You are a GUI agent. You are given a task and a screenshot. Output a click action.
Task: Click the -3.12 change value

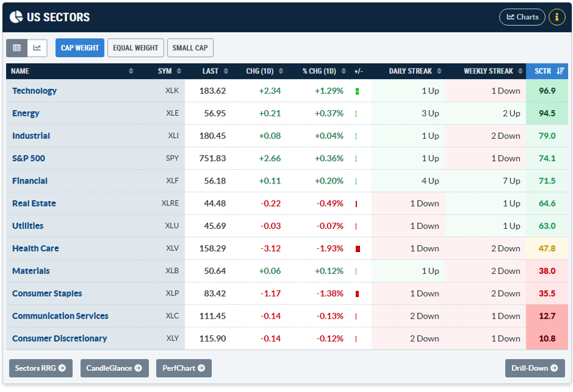[x=270, y=248]
